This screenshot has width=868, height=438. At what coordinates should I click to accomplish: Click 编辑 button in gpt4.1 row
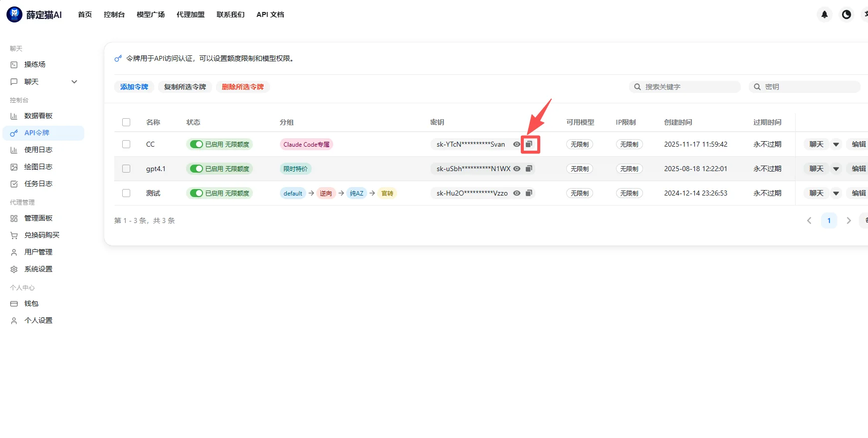click(858, 169)
